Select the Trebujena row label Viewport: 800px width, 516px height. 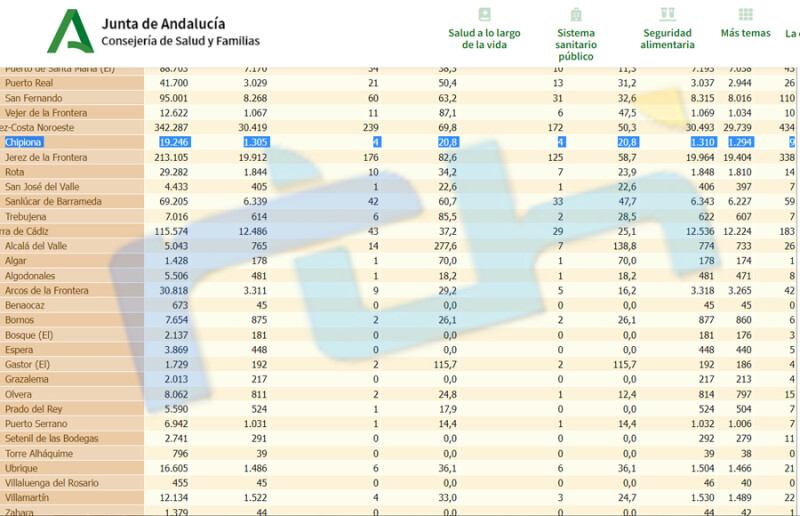(x=26, y=216)
